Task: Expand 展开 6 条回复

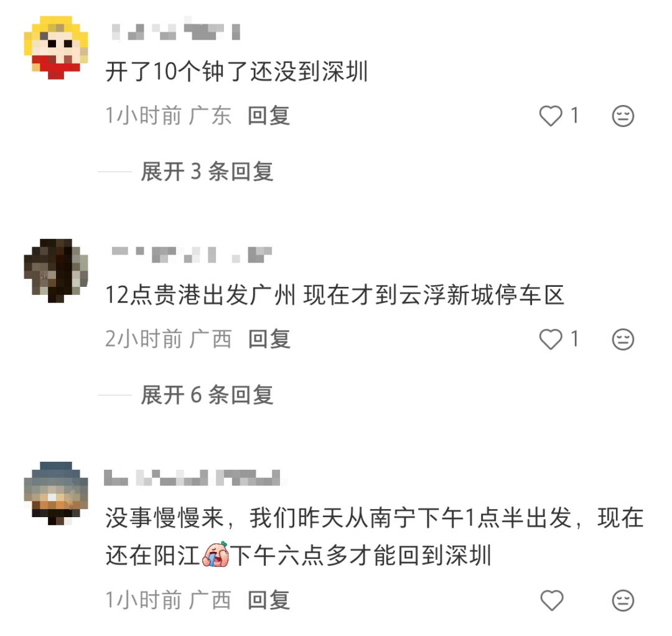Action: 207,395
